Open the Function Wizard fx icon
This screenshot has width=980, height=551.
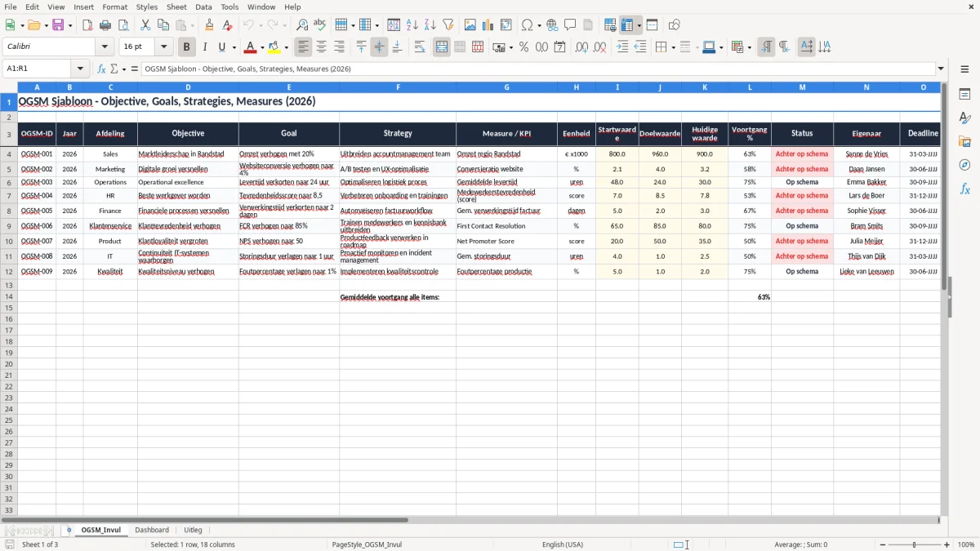(101, 69)
